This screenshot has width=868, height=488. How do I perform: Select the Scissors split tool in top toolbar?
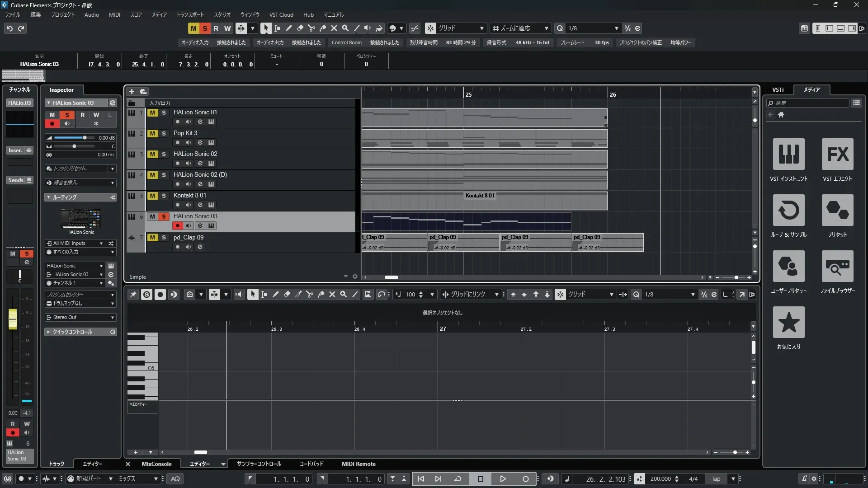click(x=311, y=28)
